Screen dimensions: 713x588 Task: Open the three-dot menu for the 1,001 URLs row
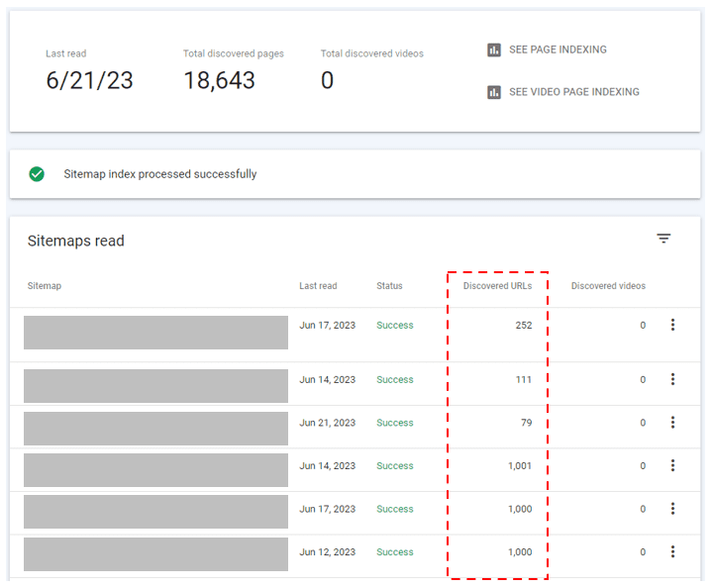click(x=672, y=465)
